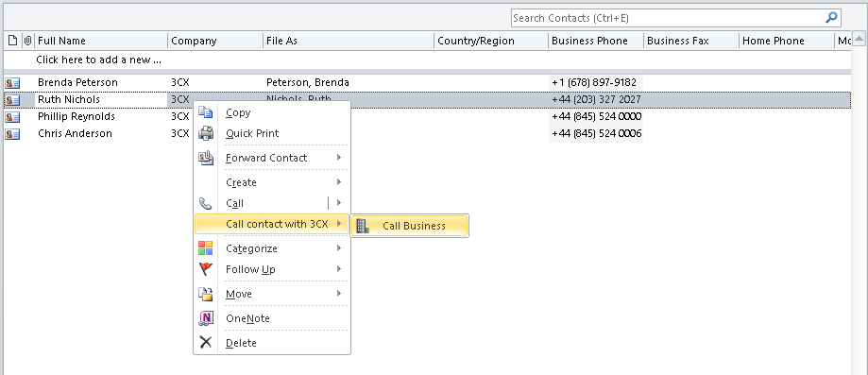
Task: Select Call Business in 3CX submenu
Action: click(x=410, y=226)
